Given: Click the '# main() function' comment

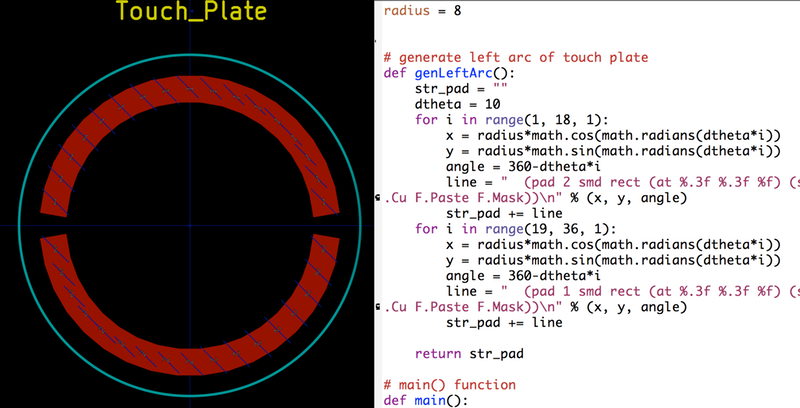Looking at the screenshot, I should coord(449,385).
